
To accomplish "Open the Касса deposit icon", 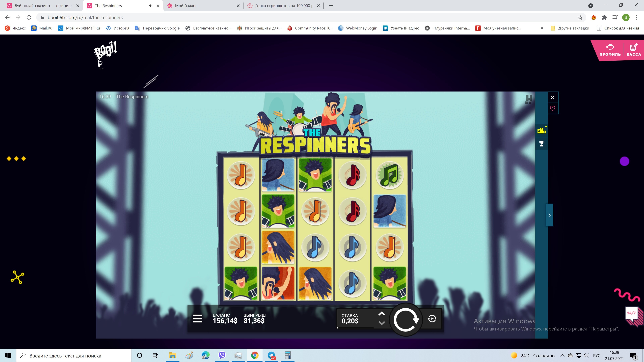I will [x=633, y=49].
